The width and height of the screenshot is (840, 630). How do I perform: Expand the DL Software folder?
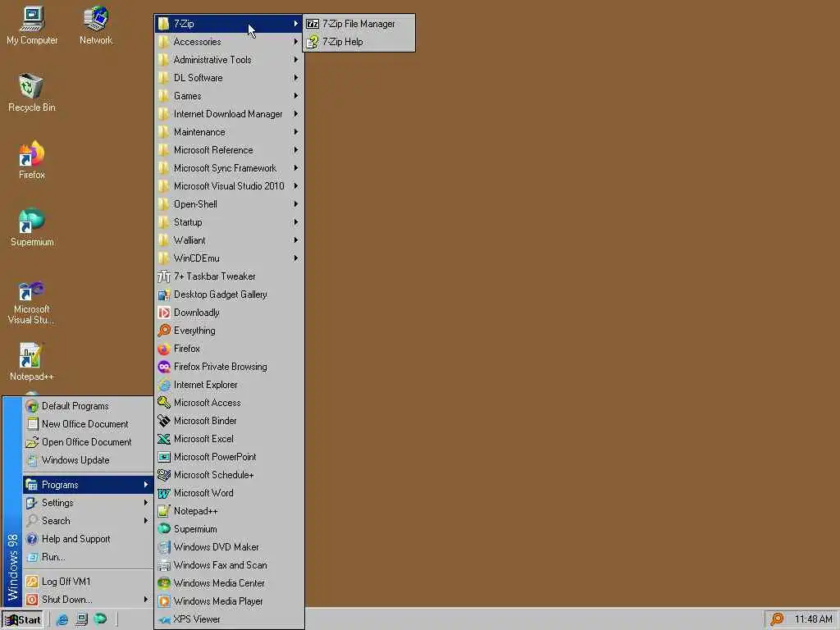229,78
